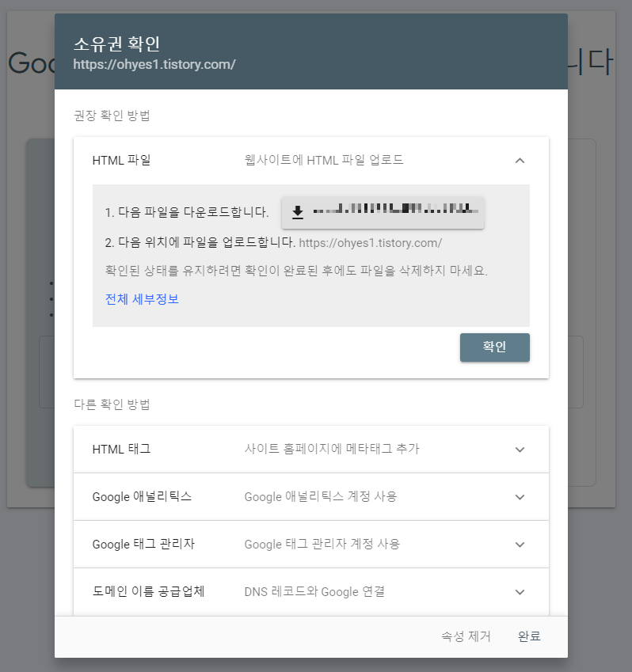Click the site URL in dialog header
Image resolution: width=632 pixels, height=672 pixels.
click(154, 64)
